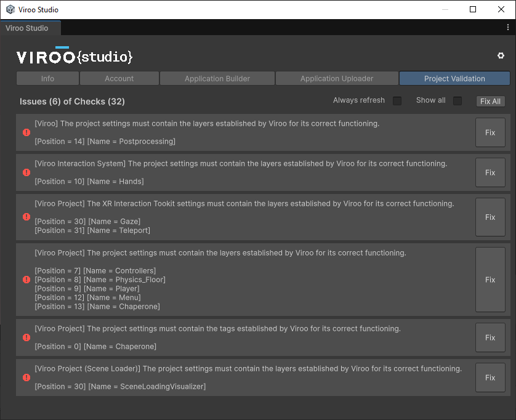This screenshot has height=420, width=516.
Task: Click the red error icon for Postprocessing issue
Action: [26, 132]
